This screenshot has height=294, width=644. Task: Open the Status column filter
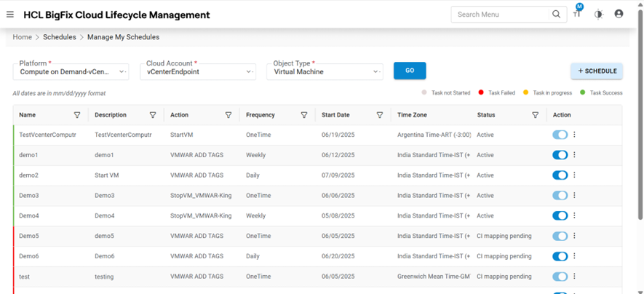pyautogui.click(x=536, y=115)
